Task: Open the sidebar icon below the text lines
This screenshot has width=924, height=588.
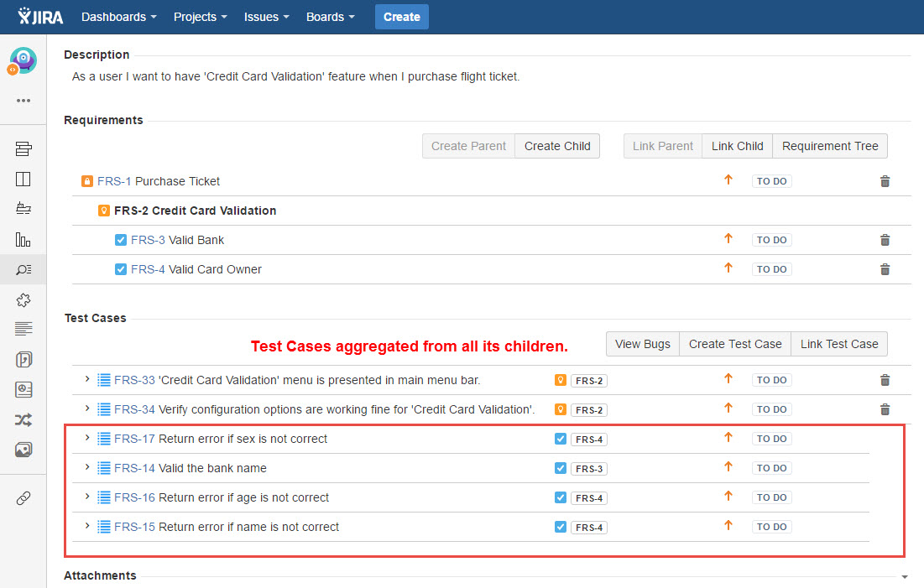Action: tap(23, 359)
